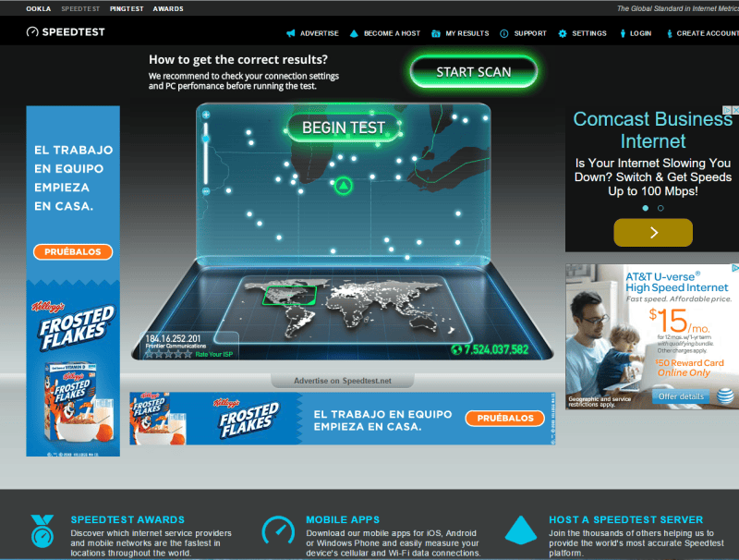Click the Frontier Communications ISP label
Screen dimensions: 739x560
(176, 346)
